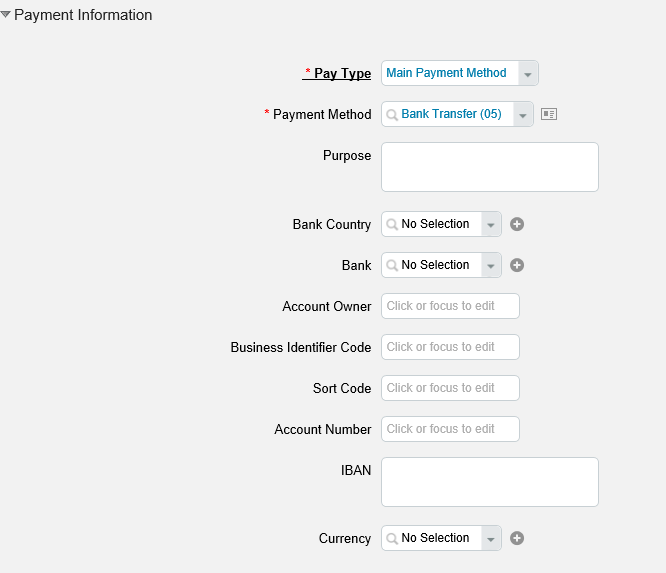Viewport: 666px width, 573px height.
Task: Click the search icon in Bank field
Action: click(392, 265)
